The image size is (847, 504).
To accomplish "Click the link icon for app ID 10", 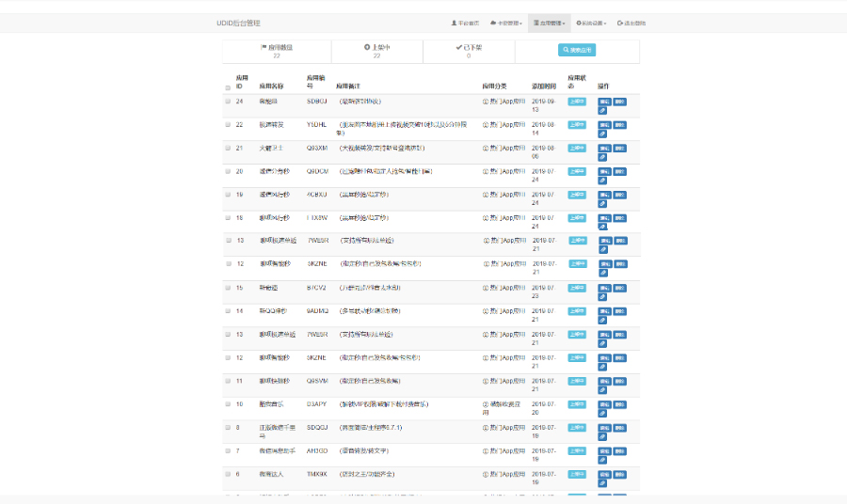I will pyautogui.click(x=602, y=414).
